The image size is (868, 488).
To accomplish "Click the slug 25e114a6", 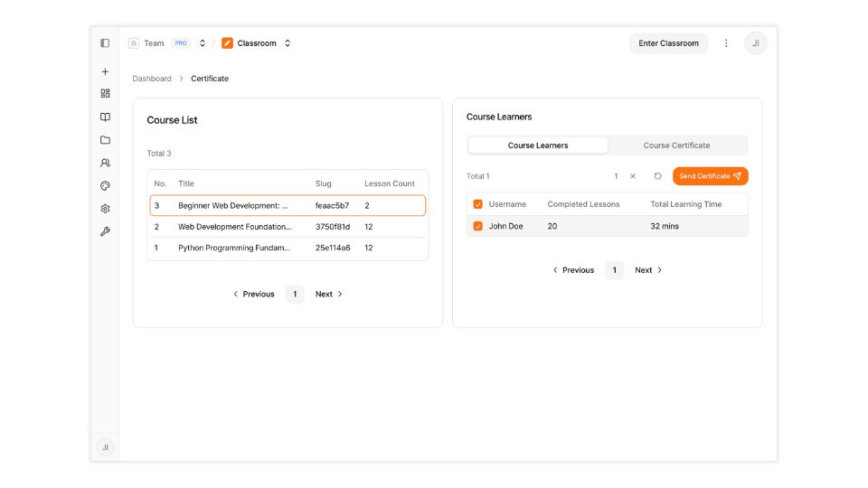I will (333, 248).
